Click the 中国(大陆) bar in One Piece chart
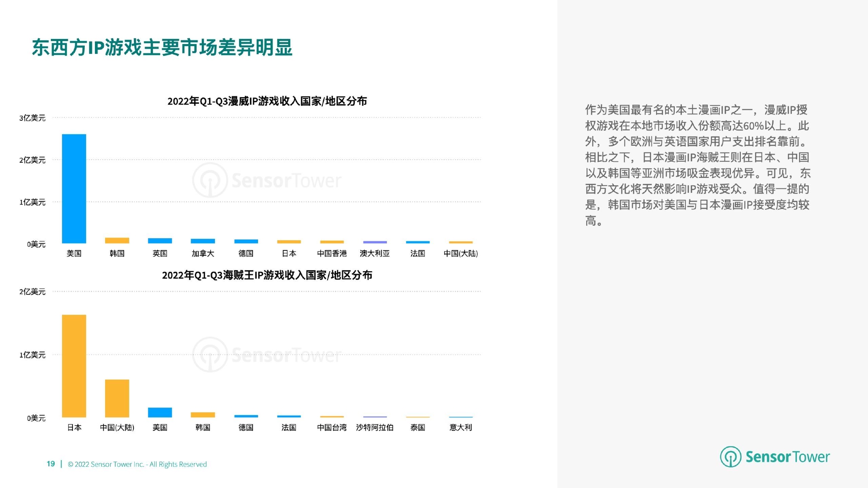This screenshot has width=868, height=488. [x=117, y=398]
